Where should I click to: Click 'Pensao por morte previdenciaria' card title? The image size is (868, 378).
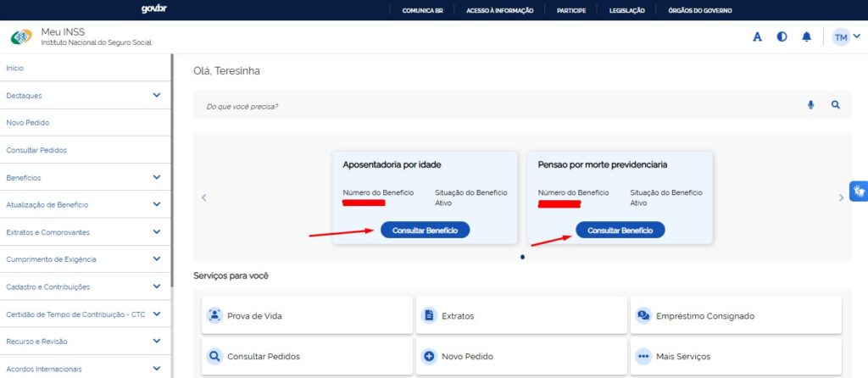[603, 165]
